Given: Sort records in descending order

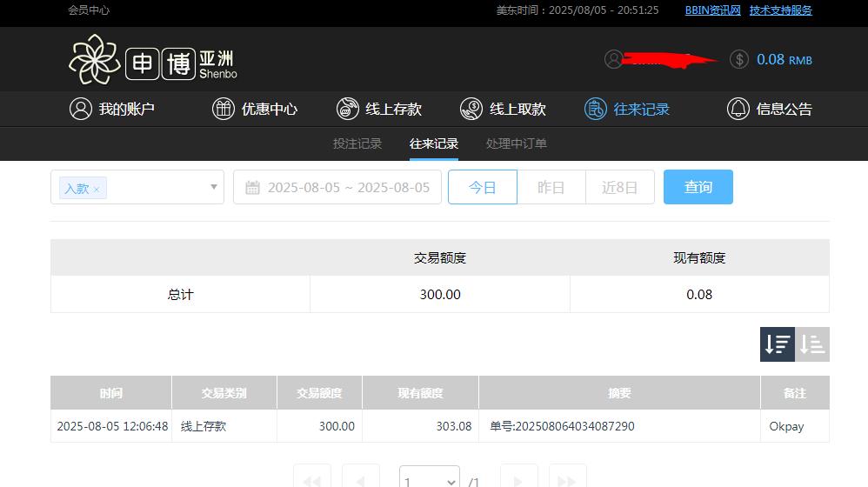Looking at the screenshot, I should pos(778,344).
